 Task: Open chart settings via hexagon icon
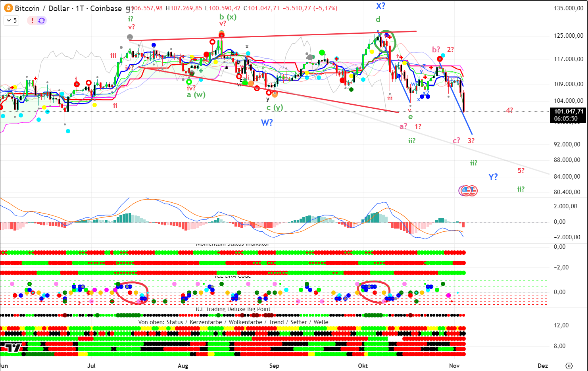click(569, 365)
